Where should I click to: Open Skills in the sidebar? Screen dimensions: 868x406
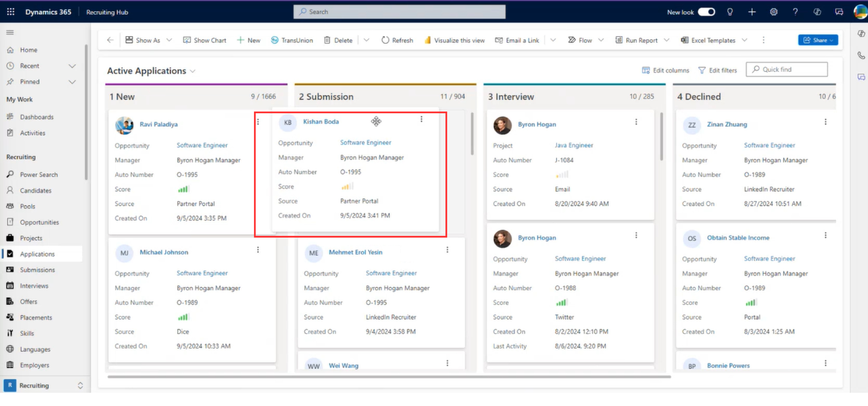27,333
